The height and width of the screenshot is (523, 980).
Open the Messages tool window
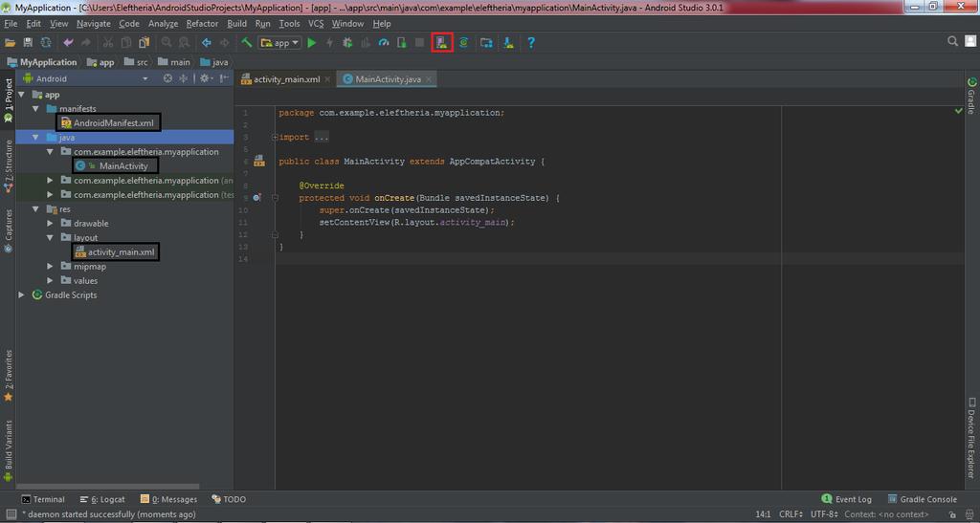[x=168, y=499]
